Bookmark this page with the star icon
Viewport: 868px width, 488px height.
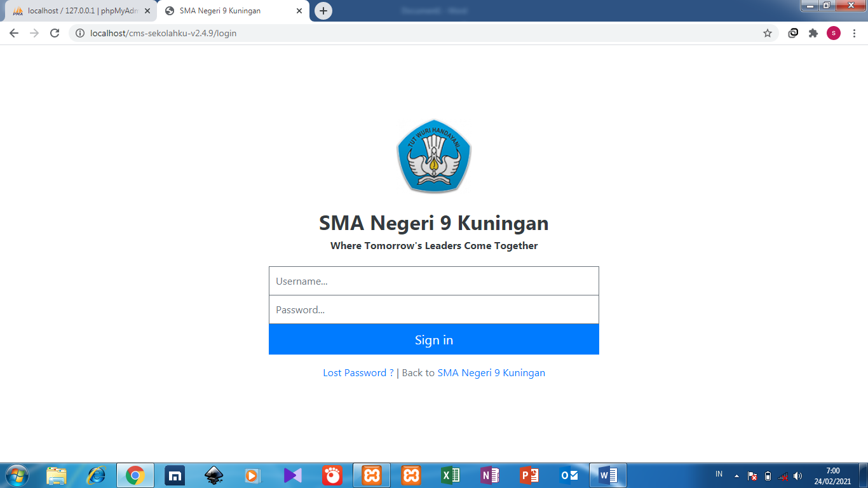(x=768, y=33)
